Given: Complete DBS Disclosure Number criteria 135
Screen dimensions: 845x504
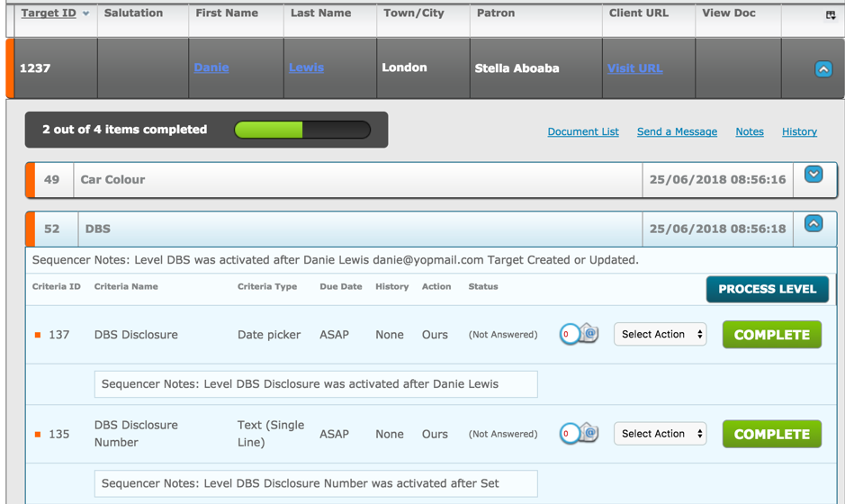Looking at the screenshot, I should click(x=772, y=434).
